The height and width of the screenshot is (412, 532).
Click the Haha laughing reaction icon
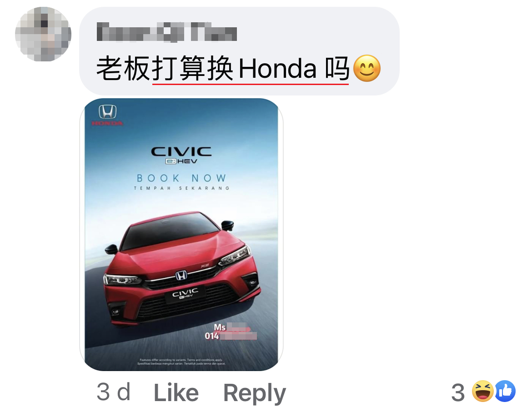pos(482,391)
